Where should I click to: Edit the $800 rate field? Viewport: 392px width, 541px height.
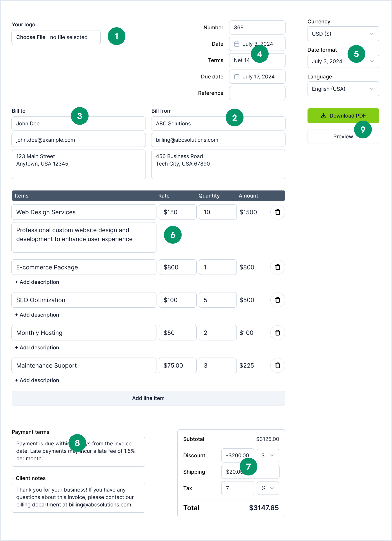[x=178, y=267]
